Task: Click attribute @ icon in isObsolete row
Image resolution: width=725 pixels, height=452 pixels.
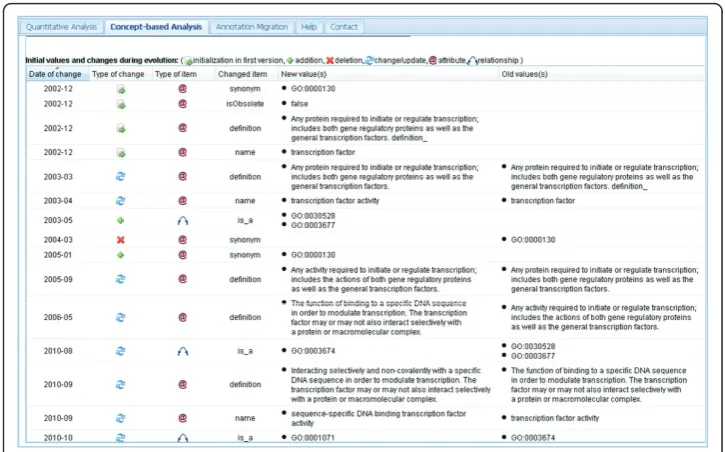Action: 183,104
